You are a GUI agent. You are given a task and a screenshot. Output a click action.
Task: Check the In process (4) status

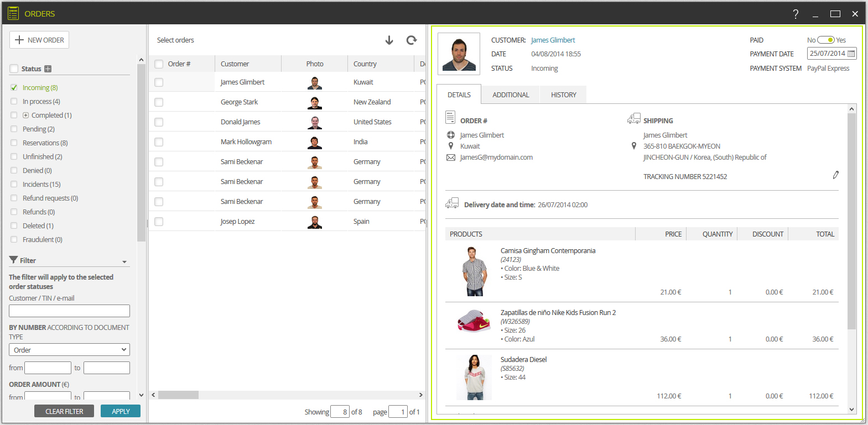[x=14, y=101]
